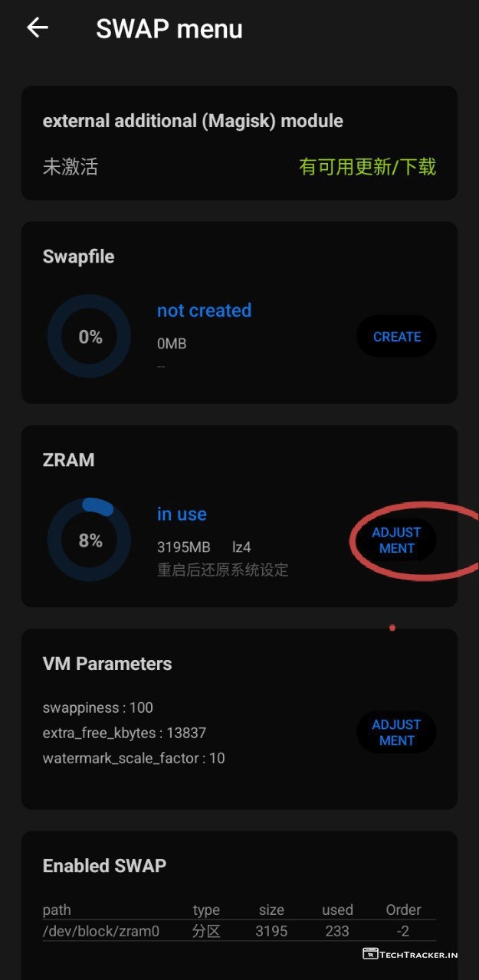The width and height of the screenshot is (479, 980).
Task: Tap the 重启后还原系统设定 note under ZRAM
Action: (x=222, y=570)
